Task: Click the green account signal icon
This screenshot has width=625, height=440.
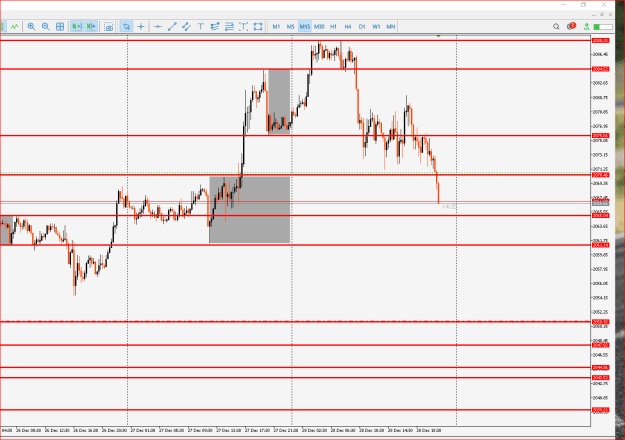Action: (x=586, y=27)
